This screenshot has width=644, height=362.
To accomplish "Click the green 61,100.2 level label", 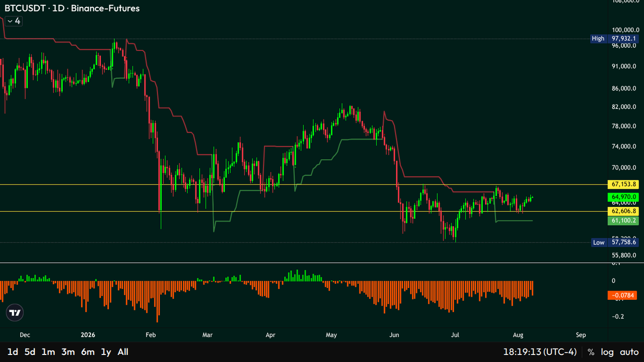I will pos(624,221).
